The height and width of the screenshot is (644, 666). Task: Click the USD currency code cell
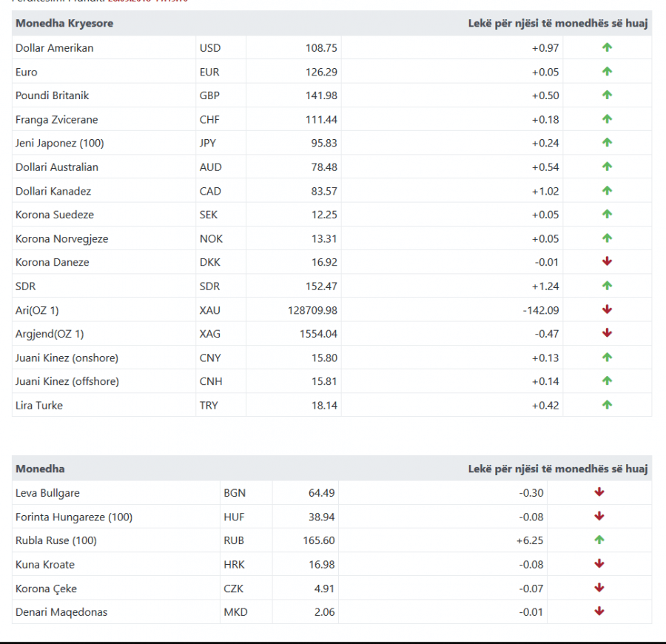tap(221, 47)
